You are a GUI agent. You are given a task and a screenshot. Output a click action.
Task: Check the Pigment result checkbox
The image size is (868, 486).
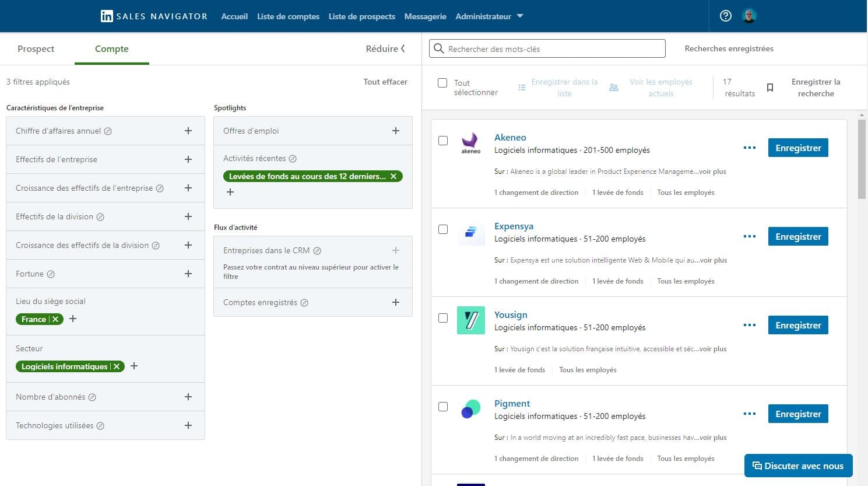[443, 407]
